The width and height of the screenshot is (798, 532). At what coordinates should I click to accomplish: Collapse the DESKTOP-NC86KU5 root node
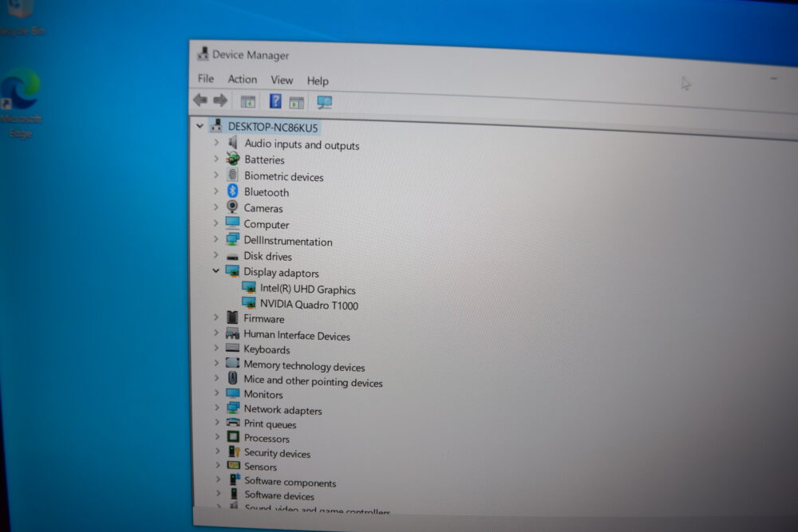pyautogui.click(x=200, y=125)
